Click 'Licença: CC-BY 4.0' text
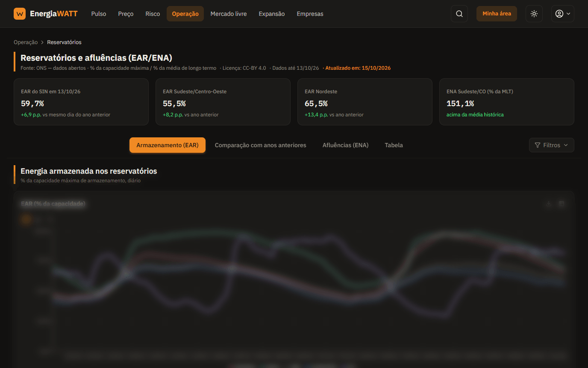The image size is (588, 368). point(244,68)
